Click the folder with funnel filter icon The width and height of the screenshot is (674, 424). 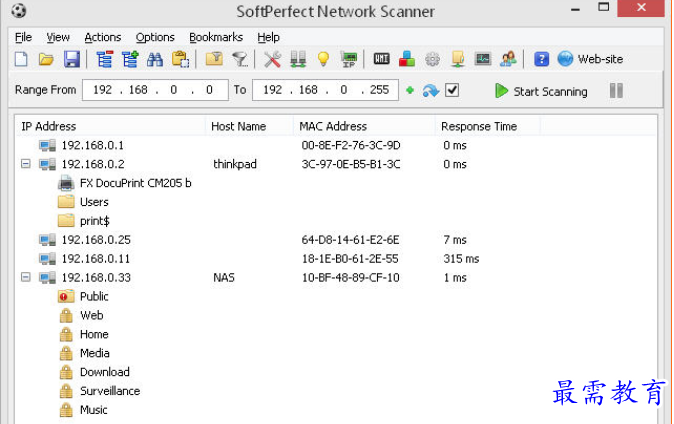pos(214,59)
